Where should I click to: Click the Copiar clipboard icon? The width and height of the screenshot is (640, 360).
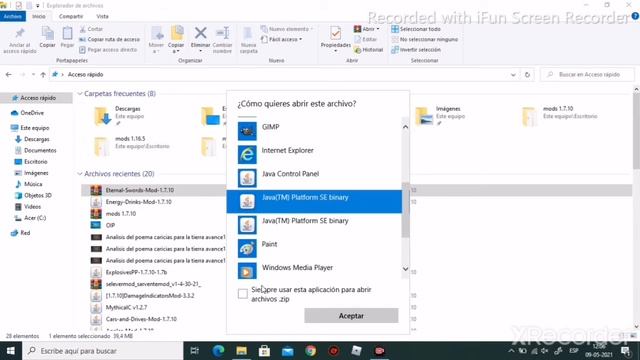(x=47, y=38)
